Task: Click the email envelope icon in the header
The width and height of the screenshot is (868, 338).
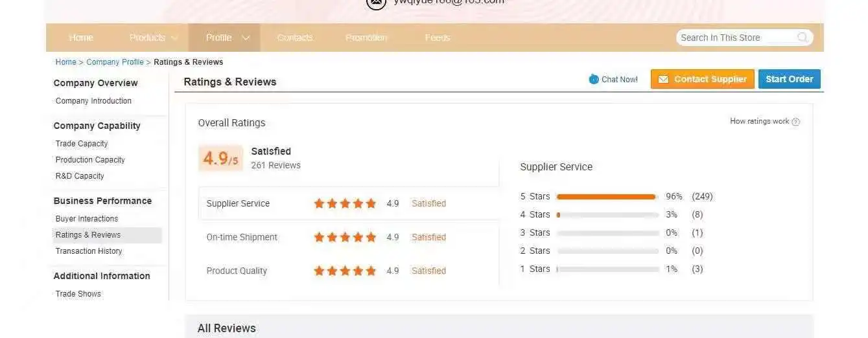Action: click(x=376, y=3)
